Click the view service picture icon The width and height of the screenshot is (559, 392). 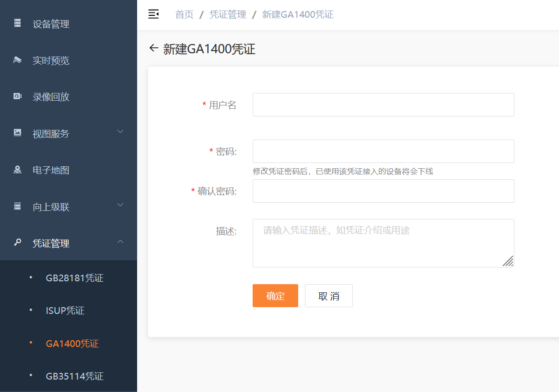[18, 133]
